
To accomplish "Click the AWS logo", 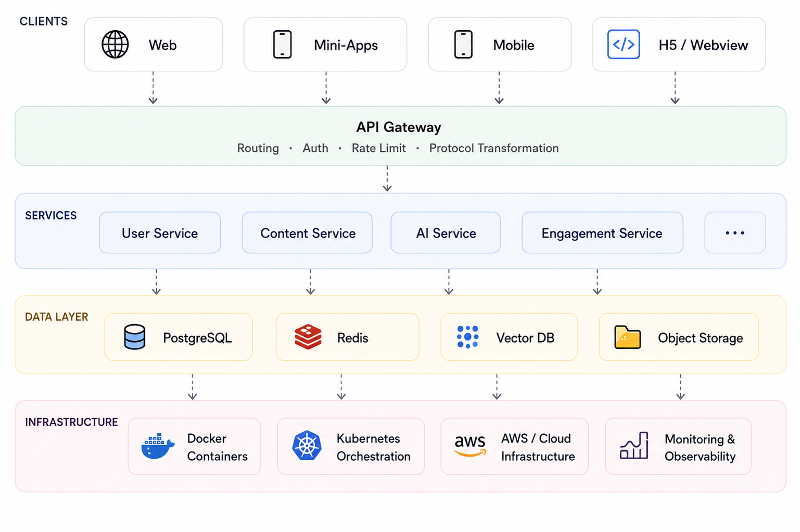I will [x=470, y=446].
